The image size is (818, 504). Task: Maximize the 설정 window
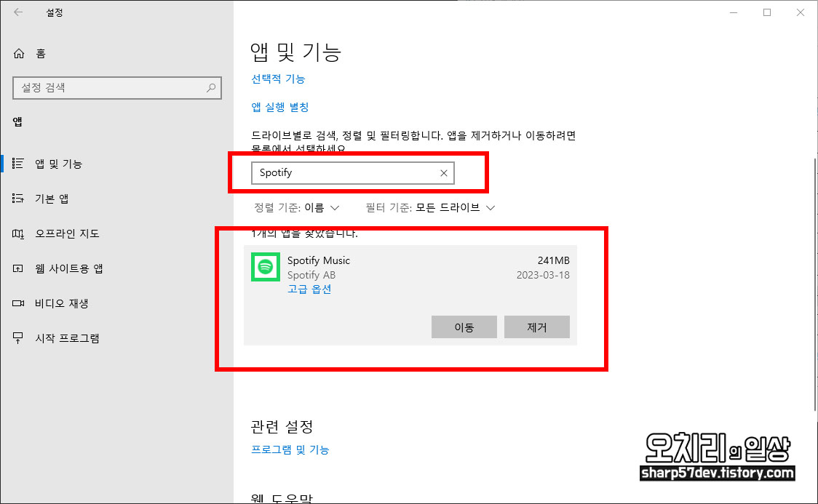[x=767, y=12]
